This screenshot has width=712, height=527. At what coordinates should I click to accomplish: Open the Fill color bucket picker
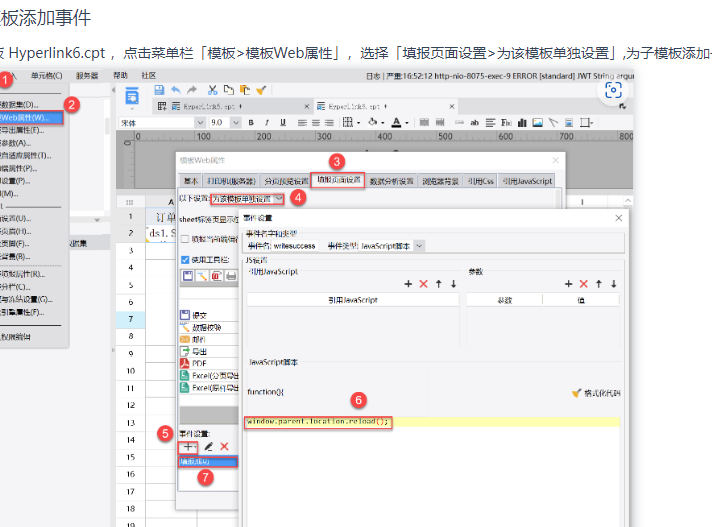click(373, 122)
